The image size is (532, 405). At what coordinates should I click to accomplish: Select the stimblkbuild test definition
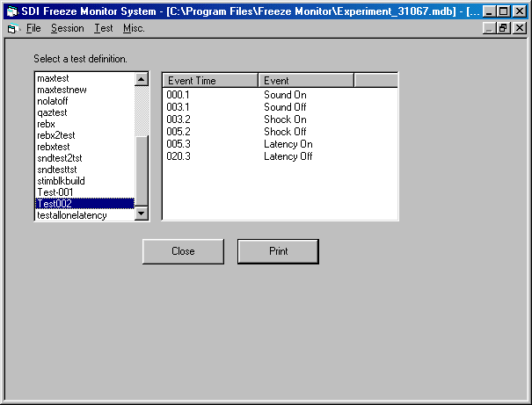pos(62,181)
